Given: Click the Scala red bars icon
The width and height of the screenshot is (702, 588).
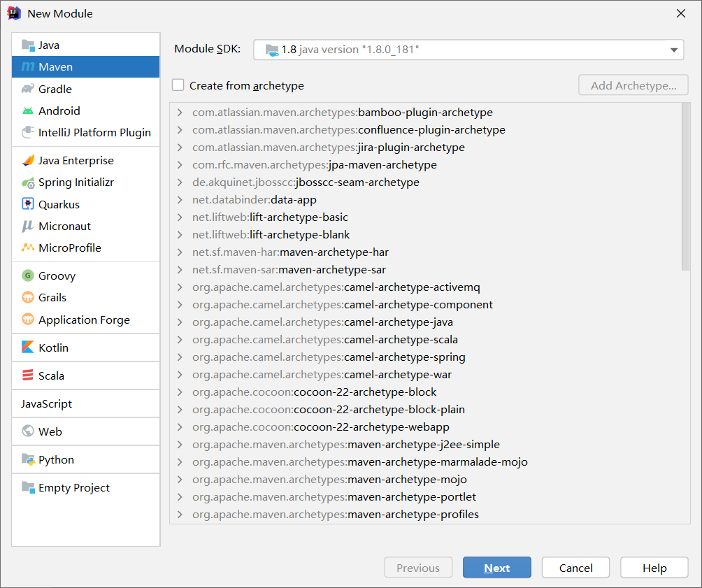Looking at the screenshot, I should click(x=28, y=375).
